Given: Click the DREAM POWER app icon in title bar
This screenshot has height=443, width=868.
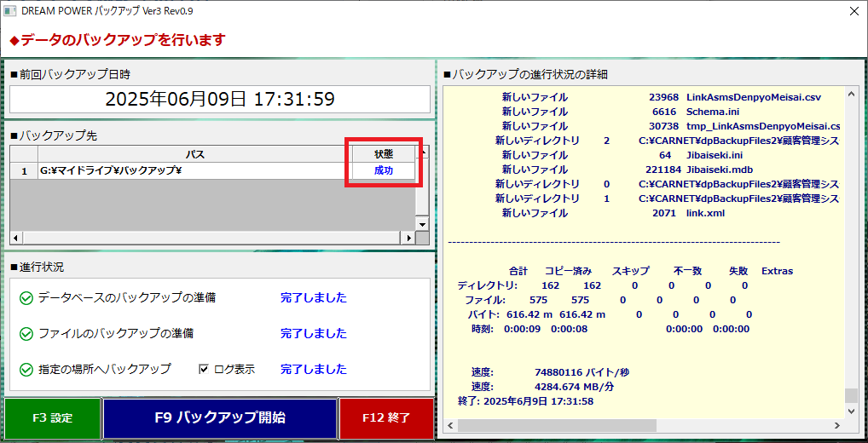Looking at the screenshot, I should 9,10.
